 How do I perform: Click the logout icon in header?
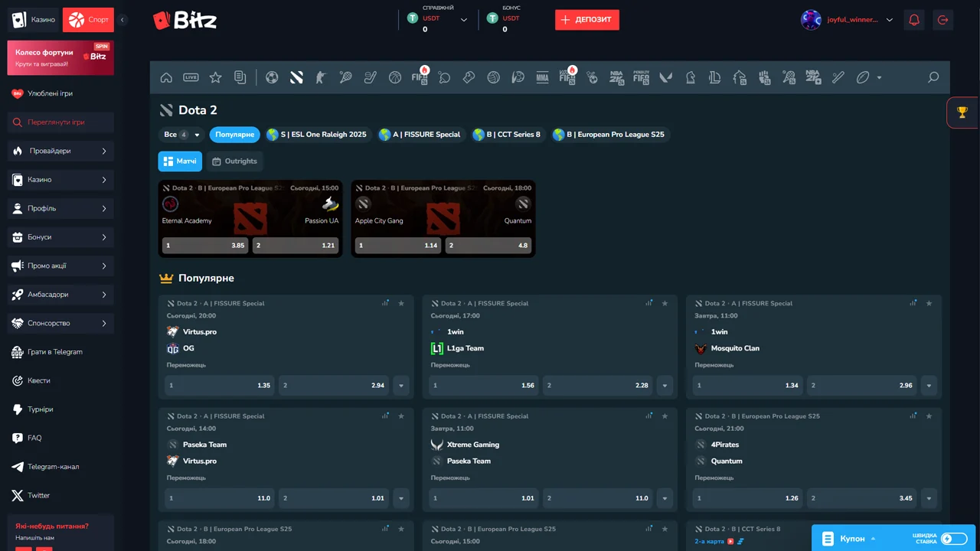[x=942, y=20]
